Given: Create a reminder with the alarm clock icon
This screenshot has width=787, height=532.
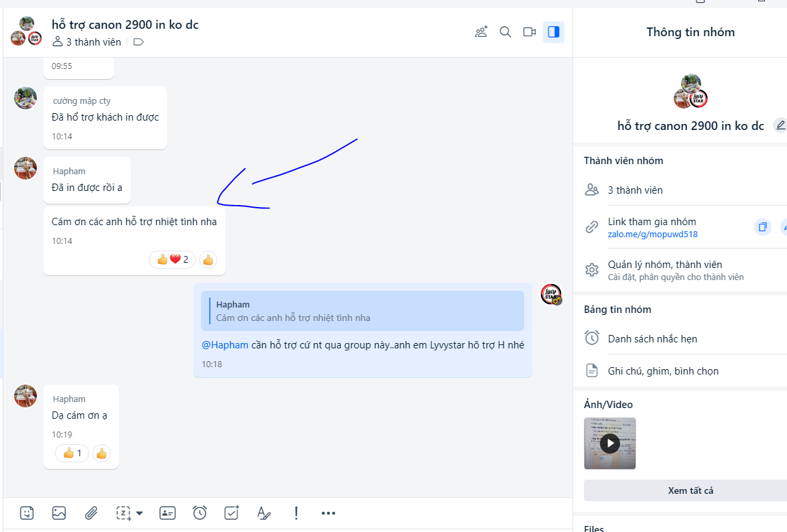Looking at the screenshot, I should 200,513.
